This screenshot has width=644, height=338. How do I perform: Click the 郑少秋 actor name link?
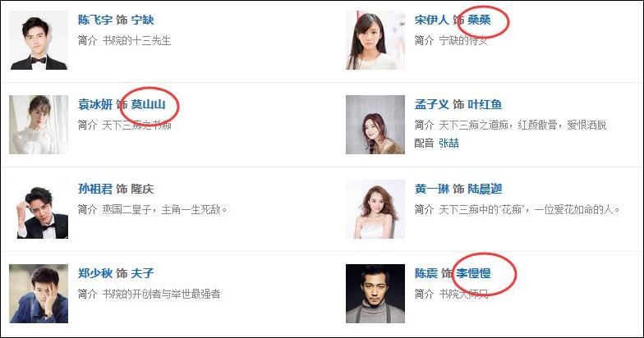(95, 273)
